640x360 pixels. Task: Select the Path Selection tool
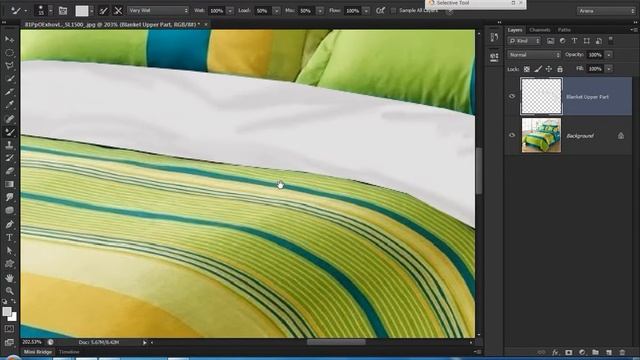(x=9, y=251)
